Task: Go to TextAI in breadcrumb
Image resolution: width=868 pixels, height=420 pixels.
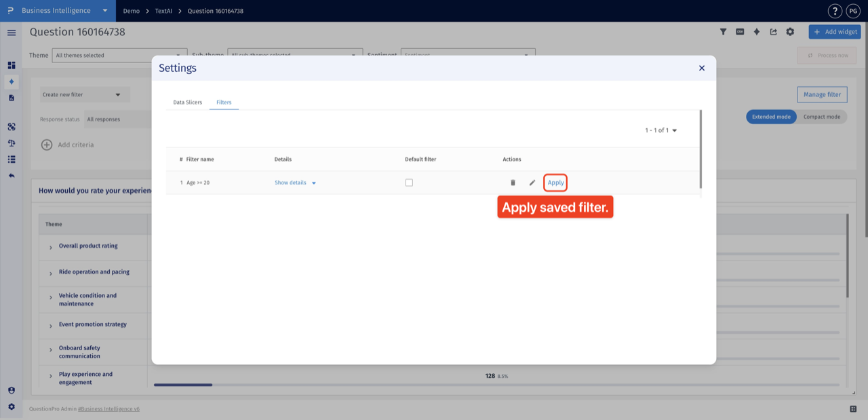Action: tap(163, 11)
